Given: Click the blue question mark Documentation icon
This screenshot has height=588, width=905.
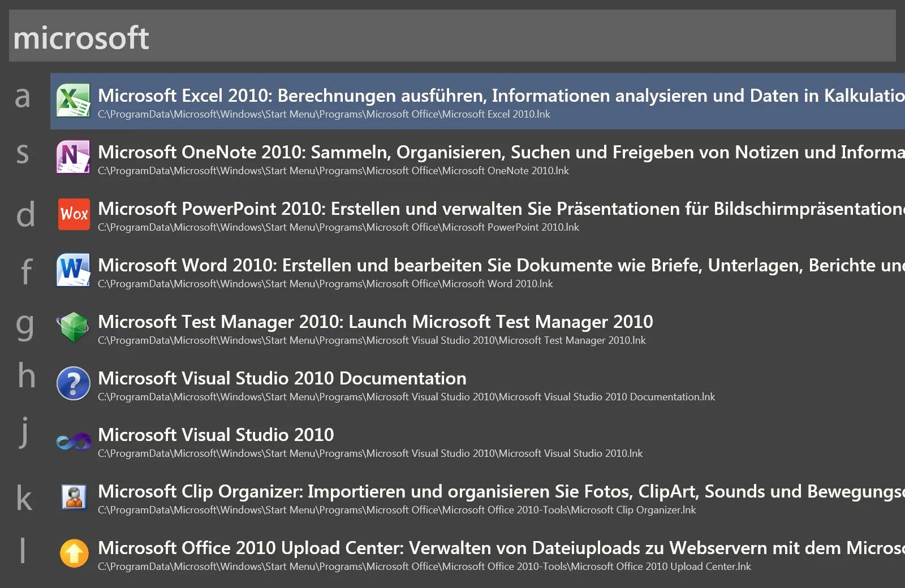Looking at the screenshot, I should point(74,383).
